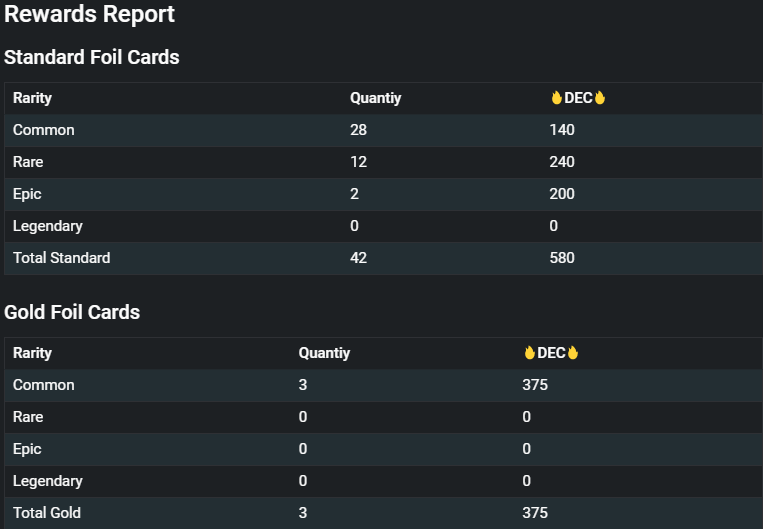
Task: Click the flame icon right of Standard DEC header
Action: 600,98
